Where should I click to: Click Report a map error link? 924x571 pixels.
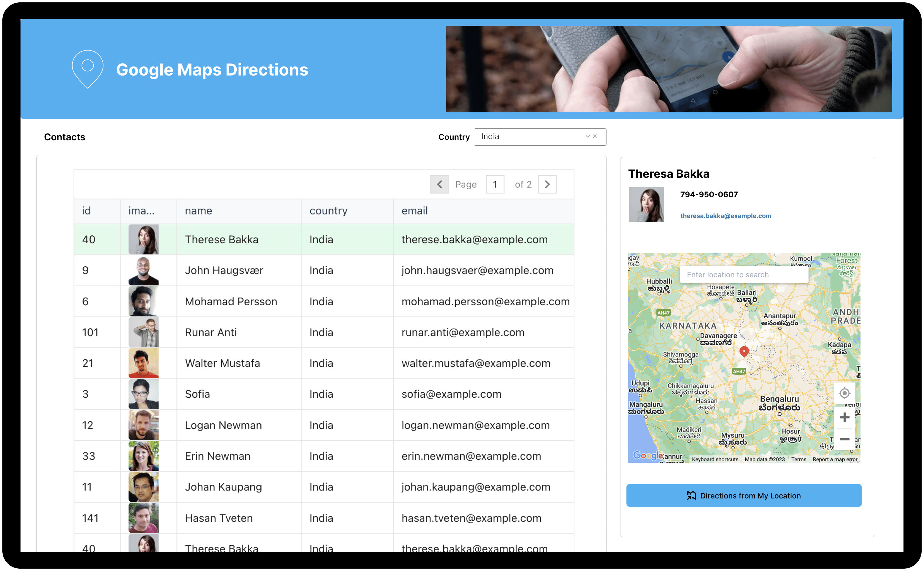click(x=835, y=459)
